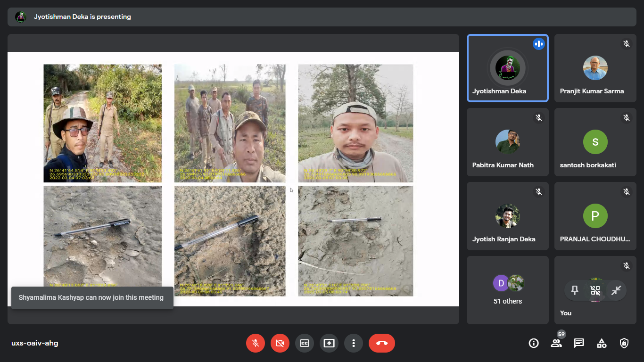Click the santosh borkakati participant tile
644x362 pixels.
595,142
